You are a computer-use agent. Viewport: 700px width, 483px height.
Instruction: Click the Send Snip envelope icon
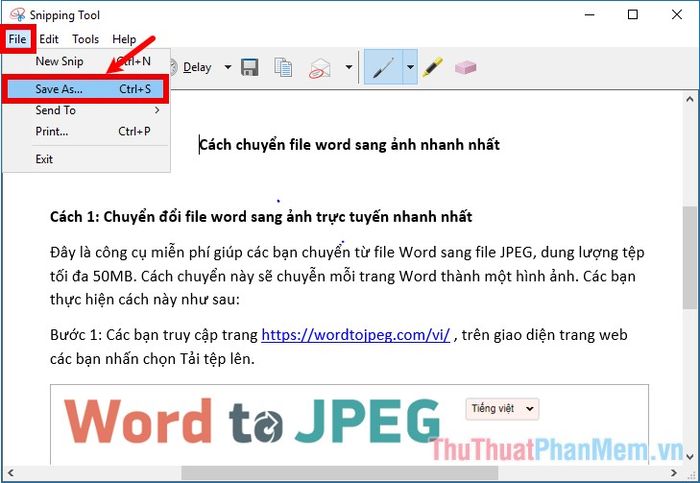tap(320, 67)
